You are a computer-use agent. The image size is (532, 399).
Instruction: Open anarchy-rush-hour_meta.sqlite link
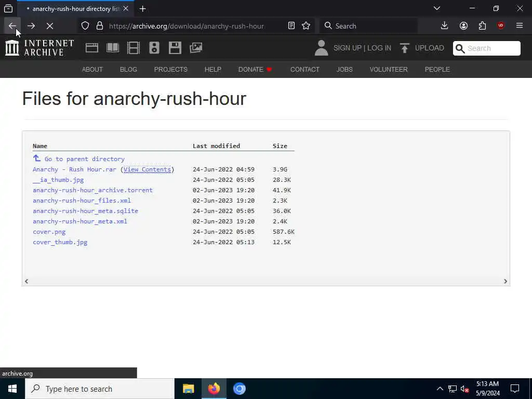click(86, 211)
